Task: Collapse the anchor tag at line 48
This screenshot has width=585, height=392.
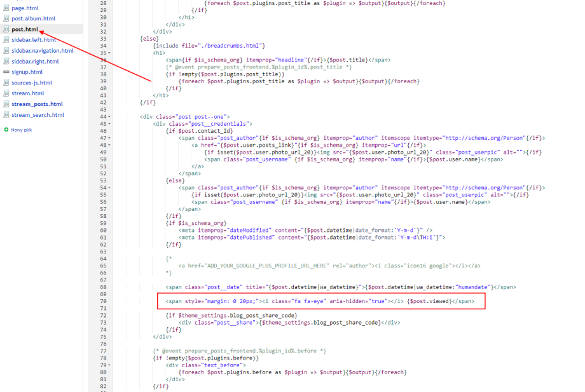Action: tap(109, 145)
